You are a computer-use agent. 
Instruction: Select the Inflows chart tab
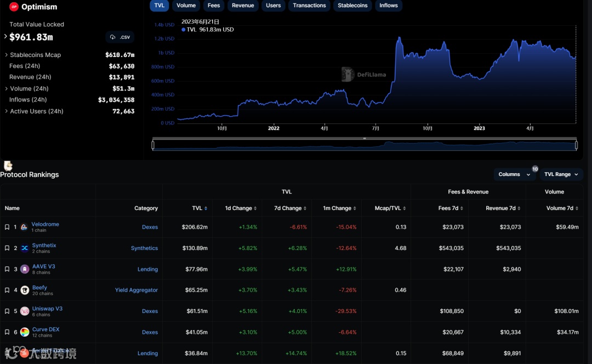(389, 5)
